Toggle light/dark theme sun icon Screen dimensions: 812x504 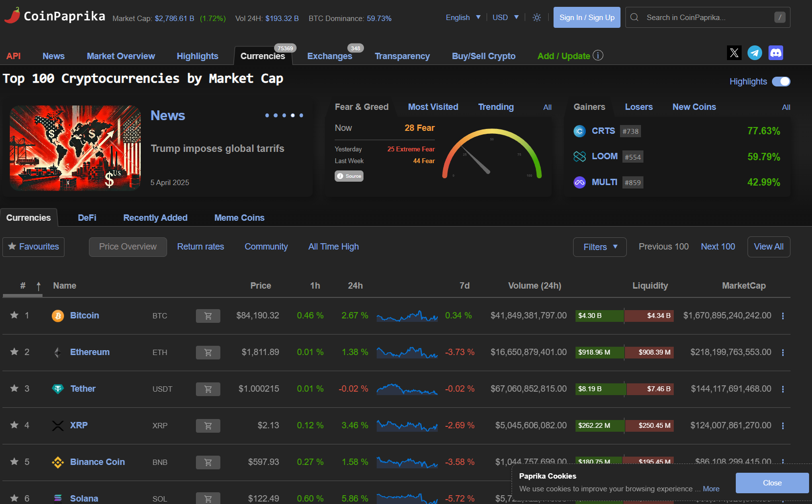tap(537, 18)
